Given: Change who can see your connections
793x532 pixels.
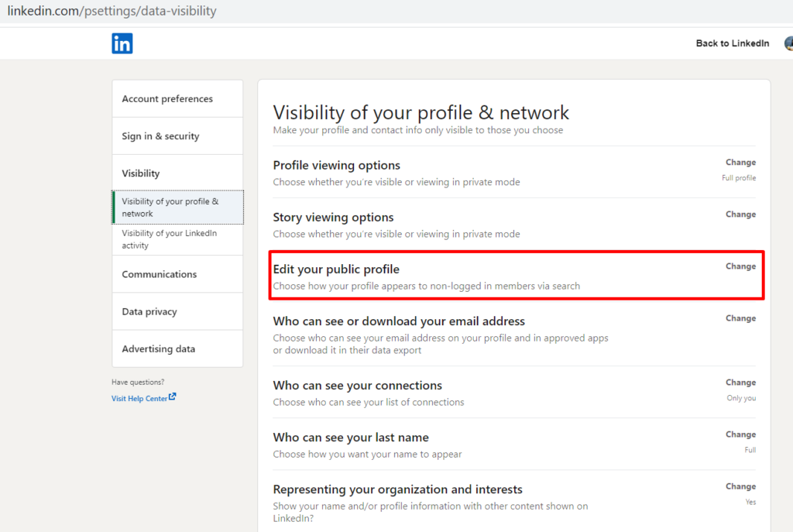Looking at the screenshot, I should 740,383.
